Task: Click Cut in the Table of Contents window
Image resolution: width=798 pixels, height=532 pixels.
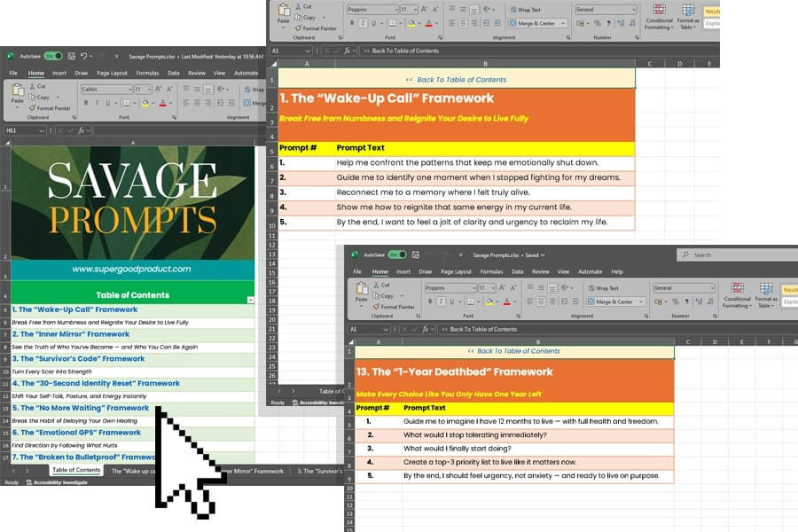Action: click(37, 86)
